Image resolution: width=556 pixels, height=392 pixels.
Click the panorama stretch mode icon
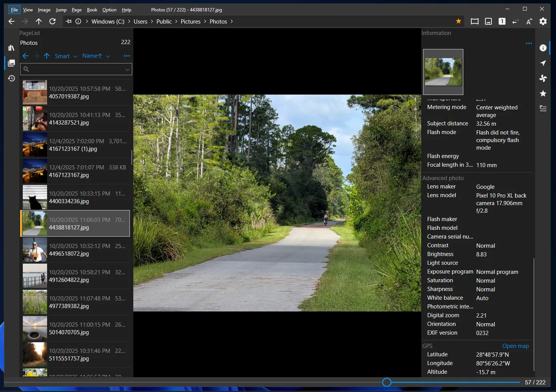click(x=475, y=21)
